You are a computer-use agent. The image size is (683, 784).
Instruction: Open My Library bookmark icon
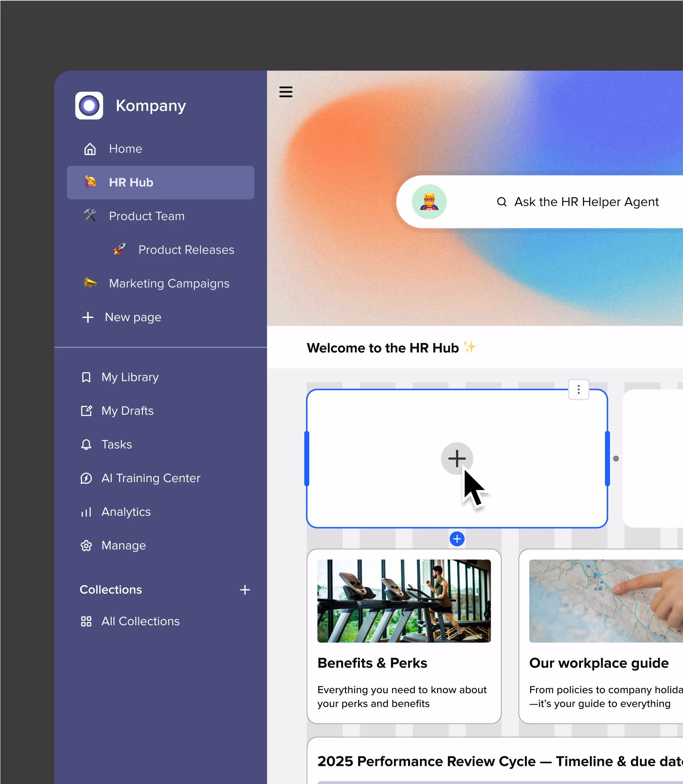click(x=86, y=377)
